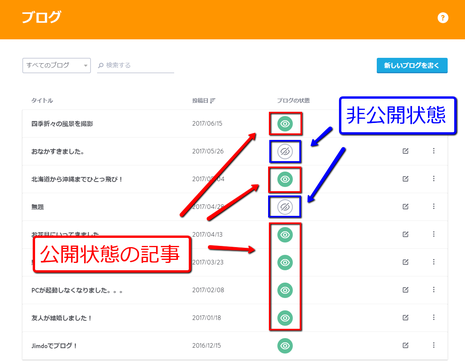
Task: Click 新しいブログを書く button
Action: pos(412,65)
